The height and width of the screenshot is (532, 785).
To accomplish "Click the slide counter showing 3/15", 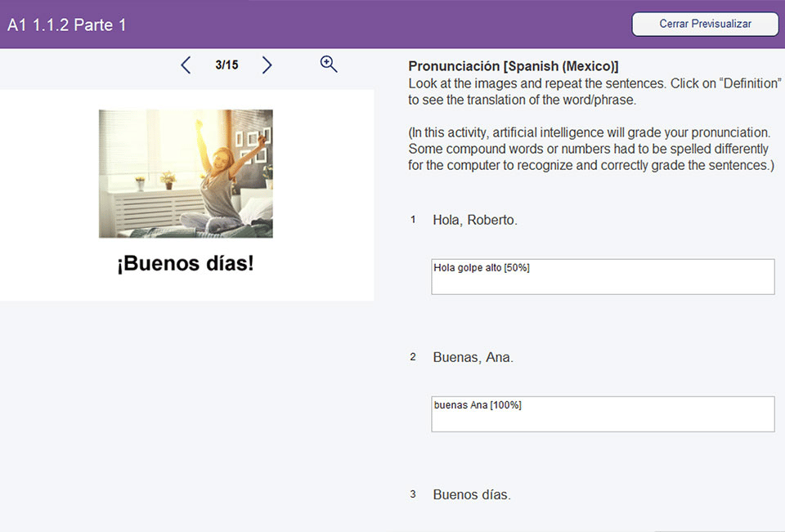I will pyautogui.click(x=227, y=65).
